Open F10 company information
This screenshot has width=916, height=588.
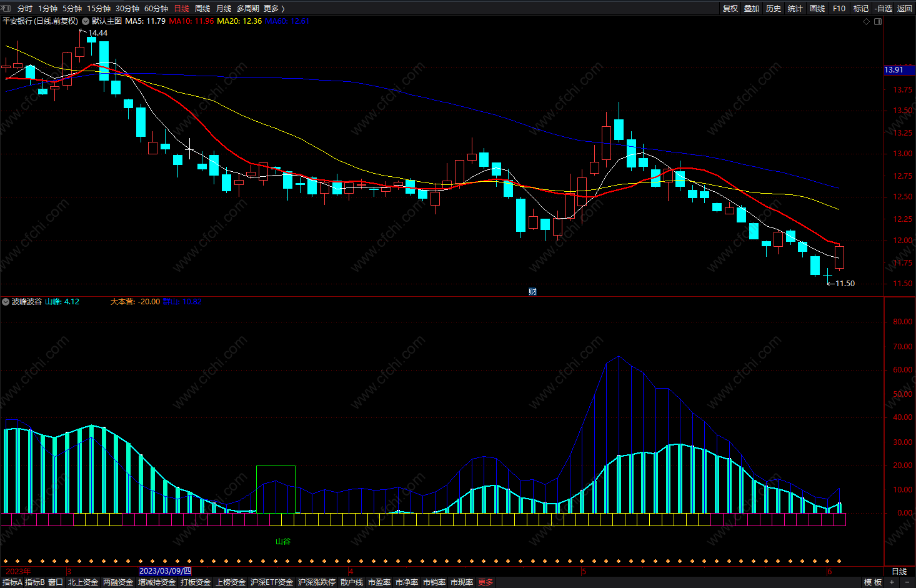click(839, 8)
